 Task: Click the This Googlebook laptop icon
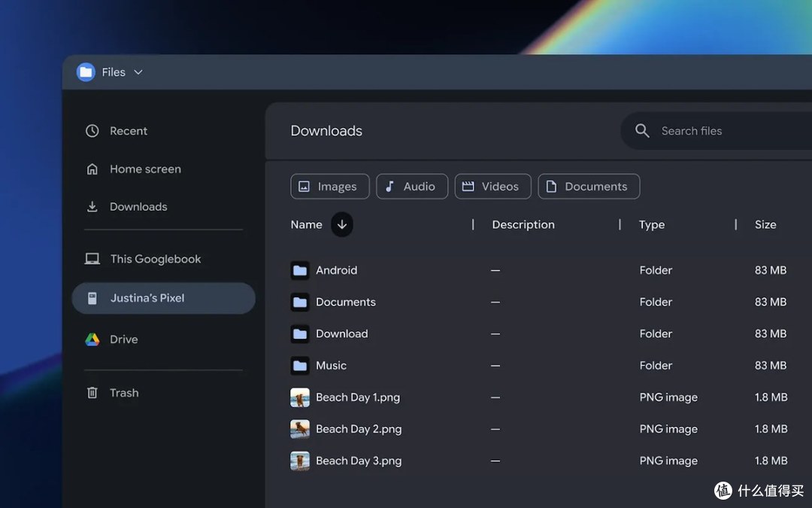[92, 259]
